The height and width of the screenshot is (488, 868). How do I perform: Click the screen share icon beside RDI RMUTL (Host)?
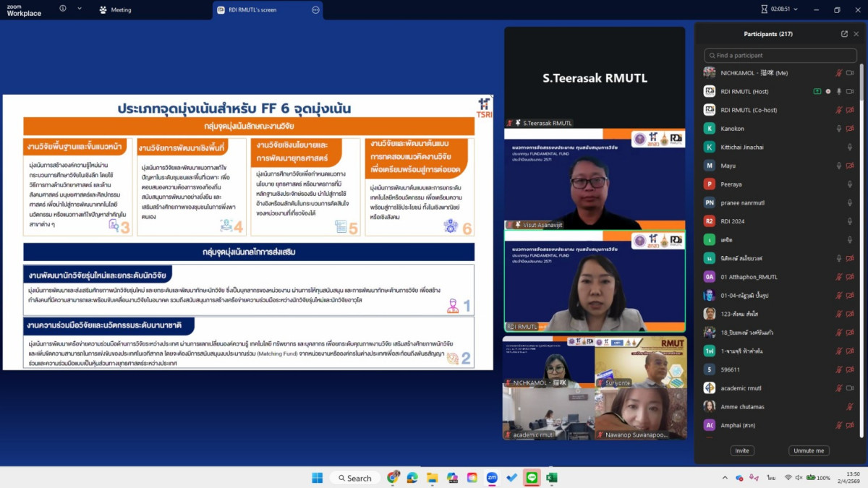817,91
